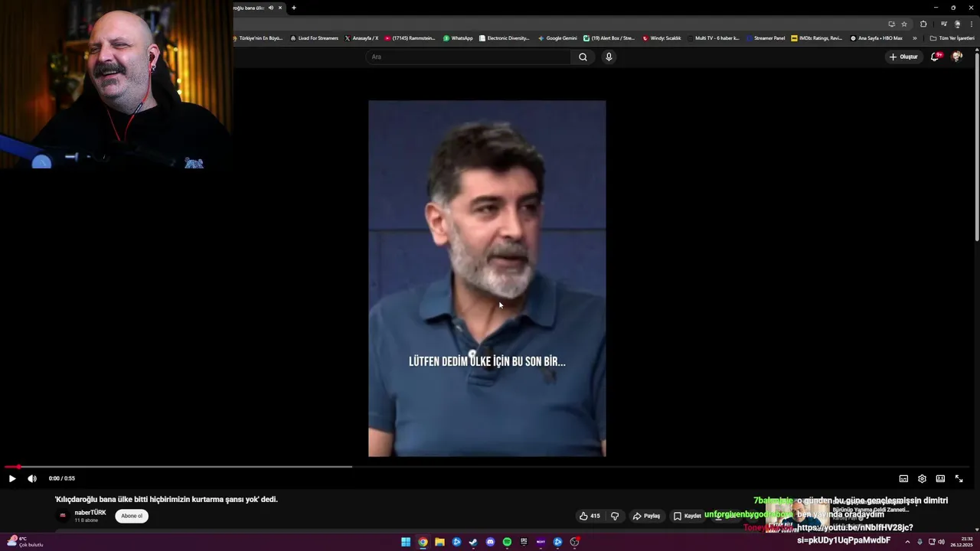Seek along the red video progress bar
Image resolution: width=980 pixels, height=551 pixels.
(x=487, y=467)
